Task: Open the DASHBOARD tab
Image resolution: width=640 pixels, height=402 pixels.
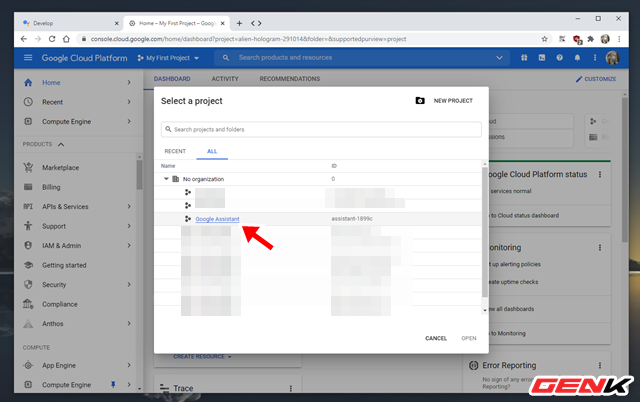Action: pyautogui.click(x=172, y=79)
